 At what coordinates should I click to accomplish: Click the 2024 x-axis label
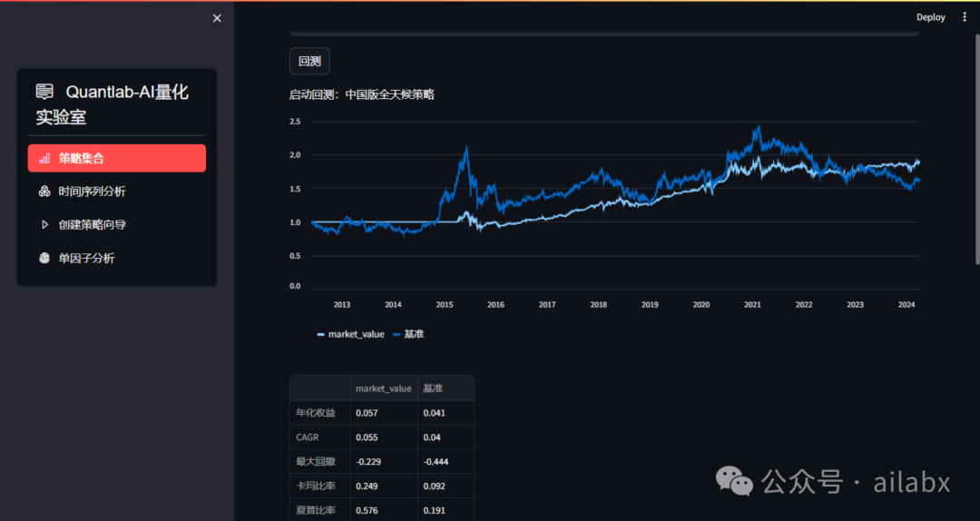click(906, 305)
